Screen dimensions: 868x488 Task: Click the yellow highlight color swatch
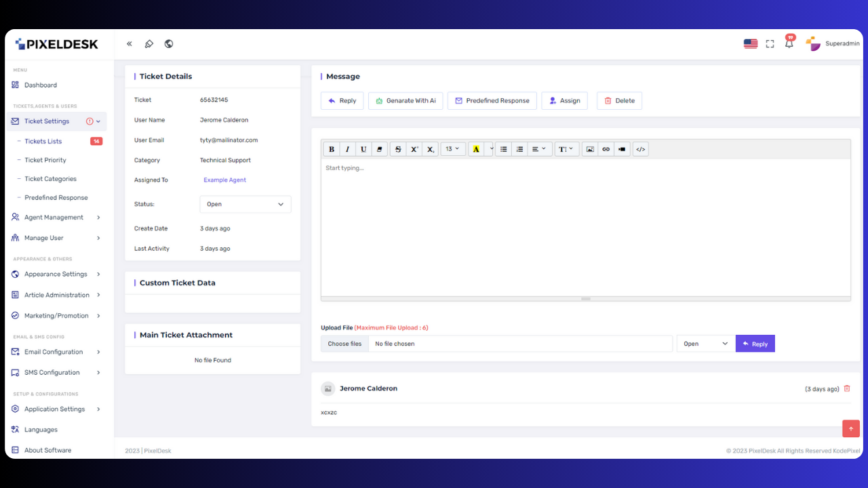476,149
